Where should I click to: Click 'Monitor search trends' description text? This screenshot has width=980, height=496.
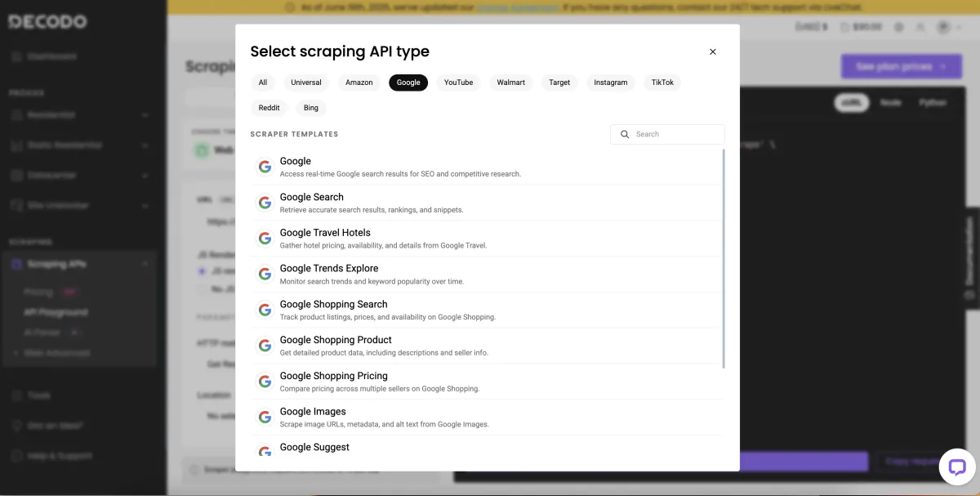pyautogui.click(x=372, y=281)
